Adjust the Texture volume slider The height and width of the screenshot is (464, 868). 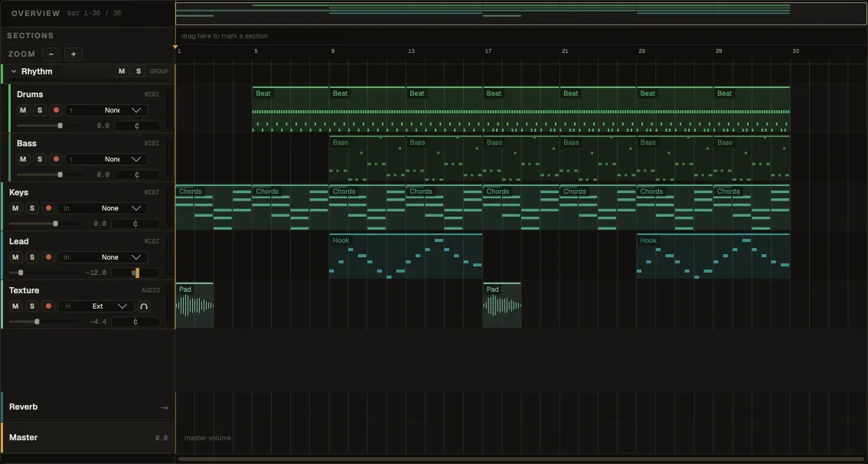[41, 322]
